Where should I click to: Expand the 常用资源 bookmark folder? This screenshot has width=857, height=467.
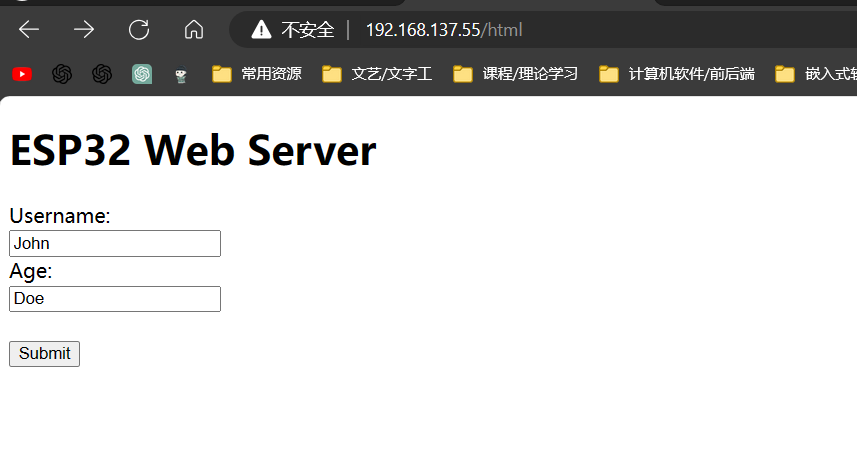coord(257,74)
